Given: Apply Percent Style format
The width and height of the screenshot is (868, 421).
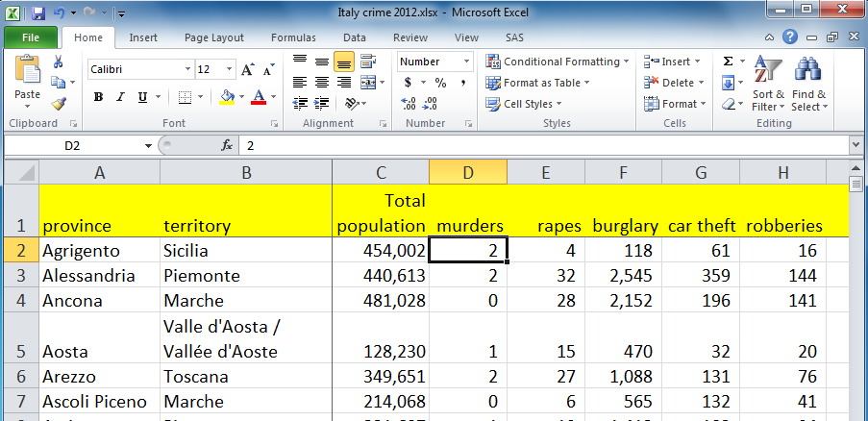Looking at the screenshot, I should (x=440, y=83).
